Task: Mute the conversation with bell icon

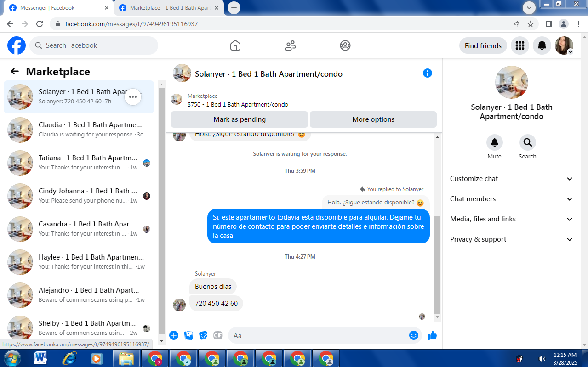Action: [x=495, y=142]
